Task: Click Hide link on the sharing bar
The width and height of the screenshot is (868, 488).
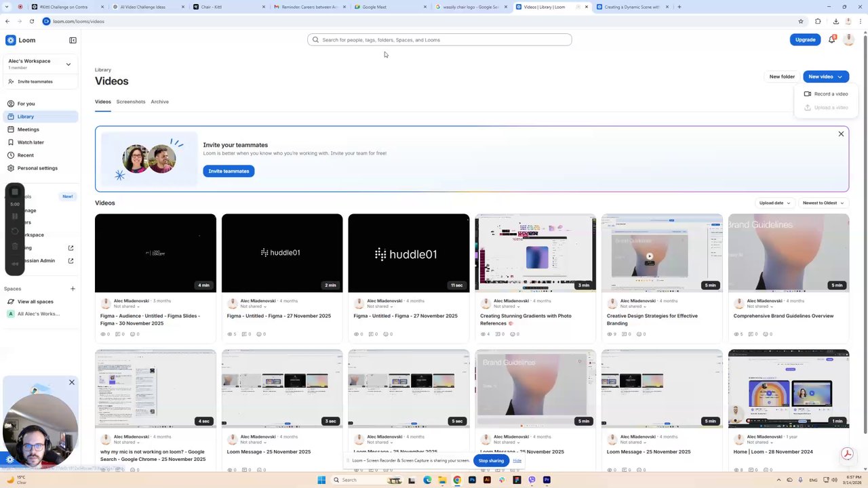Action: [517, 461]
